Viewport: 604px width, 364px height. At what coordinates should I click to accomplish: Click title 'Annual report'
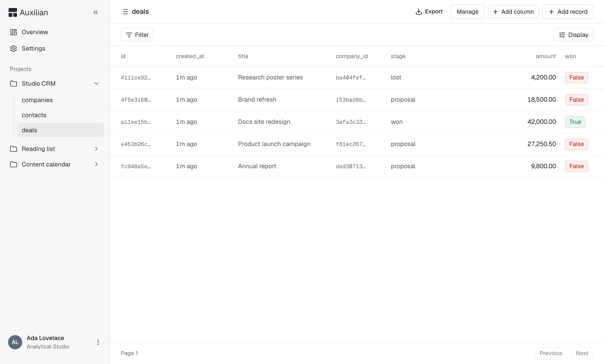pyautogui.click(x=257, y=166)
